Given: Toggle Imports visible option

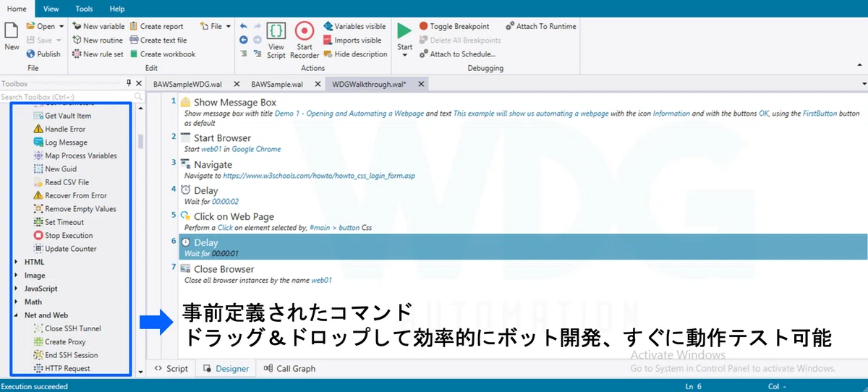Looking at the screenshot, I should 352,40.
